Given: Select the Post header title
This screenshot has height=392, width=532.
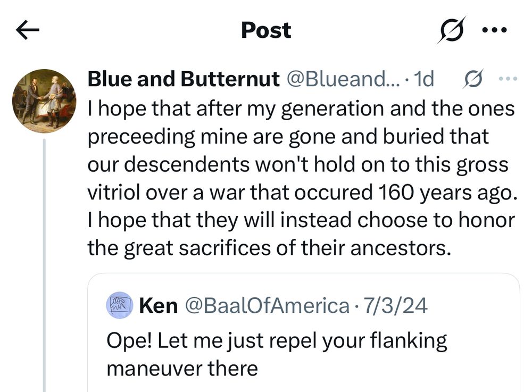Looking at the screenshot, I should pos(265,30).
